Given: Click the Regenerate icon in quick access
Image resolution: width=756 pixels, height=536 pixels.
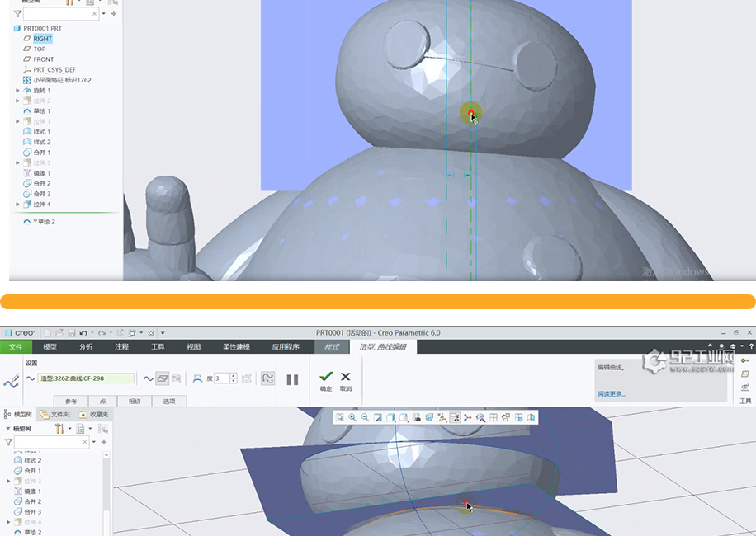Looking at the screenshot, I should [120, 333].
